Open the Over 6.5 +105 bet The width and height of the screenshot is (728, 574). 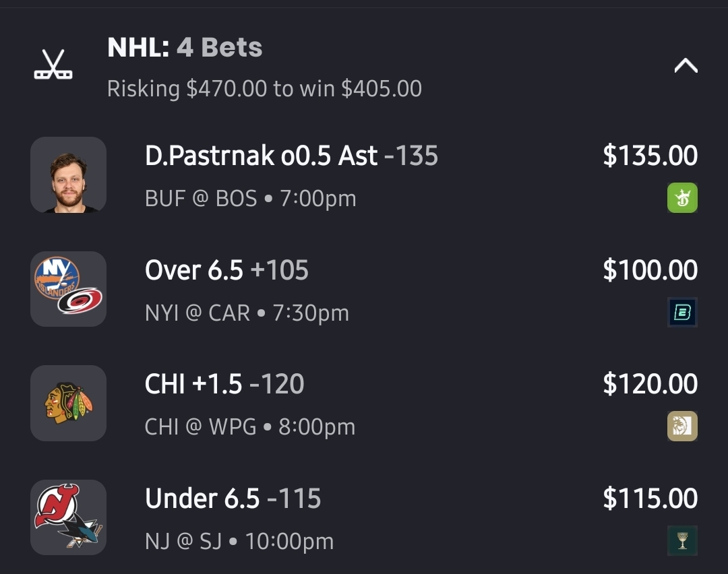point(226,270)
